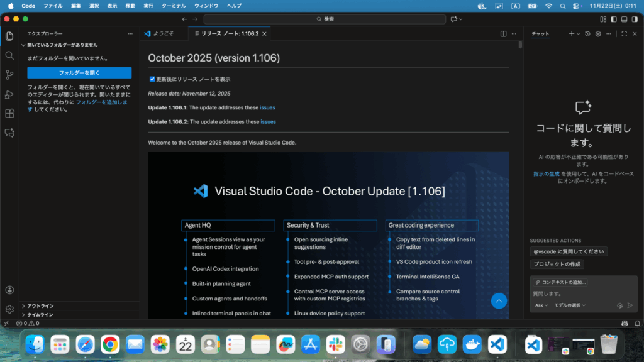Open the モデルの選択 model picker dropdown
The height and width of the screenshot is (362, 644).
pyautogui.click(x=569, y=305)
